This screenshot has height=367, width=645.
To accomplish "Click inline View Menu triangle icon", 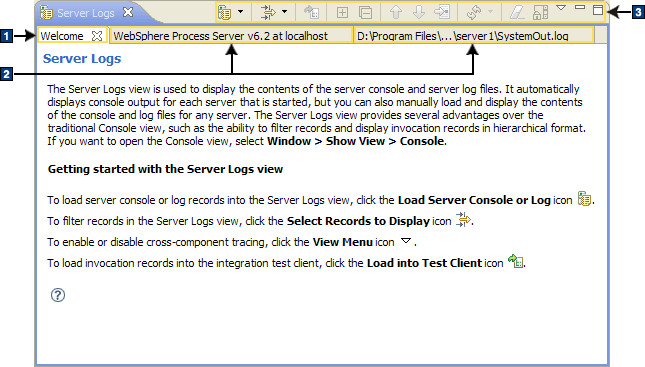I will pos(406,241).
